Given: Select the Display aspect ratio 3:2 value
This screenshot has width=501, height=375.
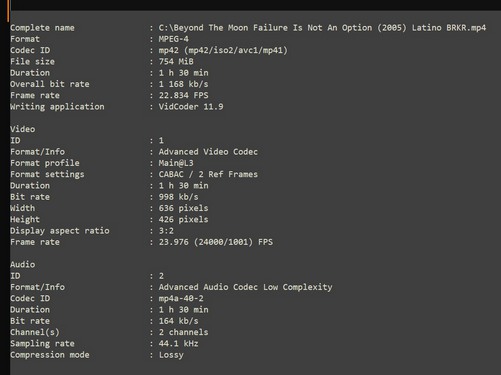Looking at the screenshot, I should pyautogui.click(x=166, y=231).
